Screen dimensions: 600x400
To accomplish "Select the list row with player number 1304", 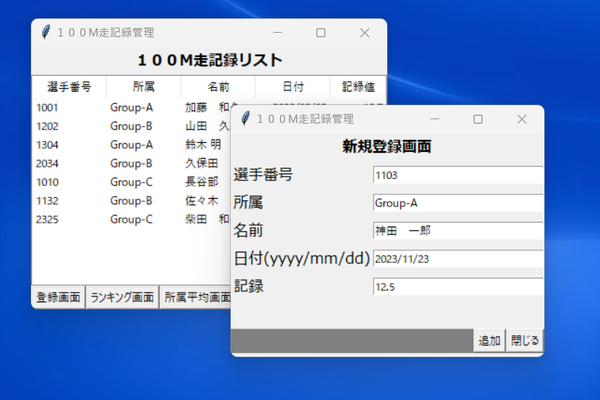I will [132, 145].
